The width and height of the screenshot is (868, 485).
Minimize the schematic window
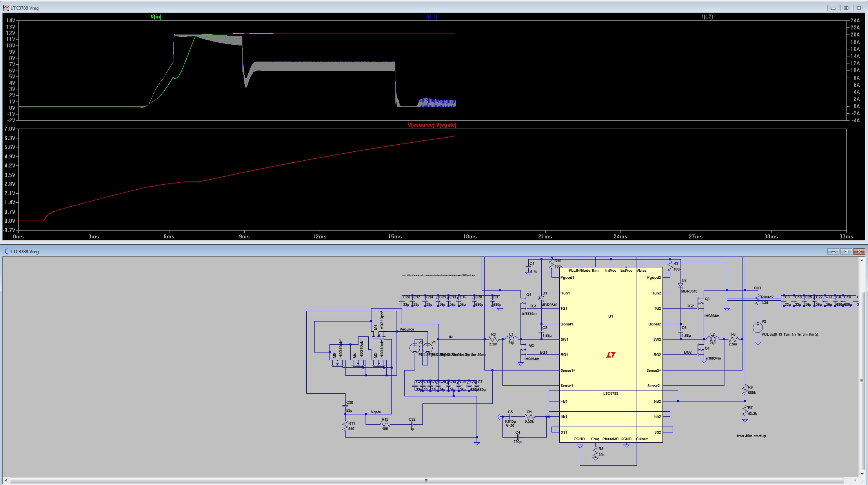click(x=833, y=251)
